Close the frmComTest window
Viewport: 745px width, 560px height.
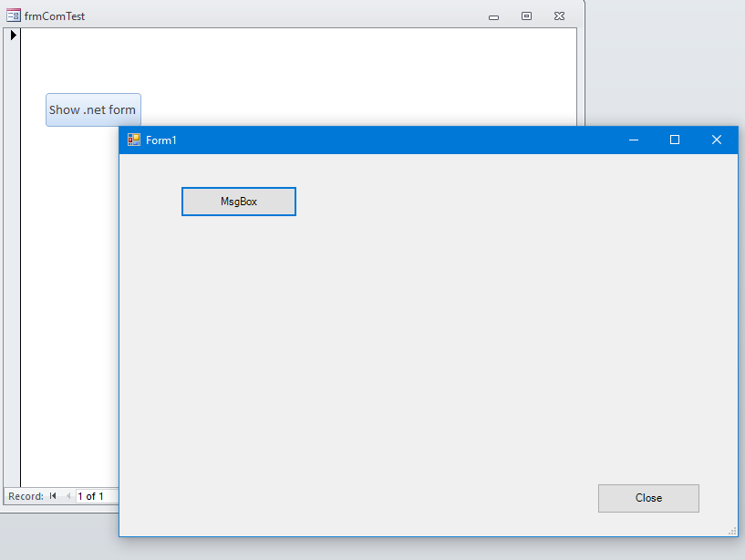559,16
